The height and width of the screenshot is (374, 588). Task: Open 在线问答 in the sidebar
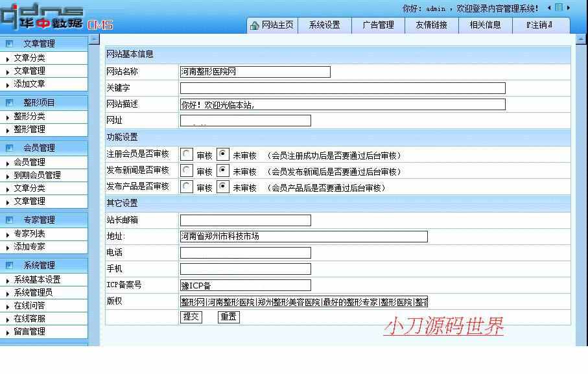[29, 306]
